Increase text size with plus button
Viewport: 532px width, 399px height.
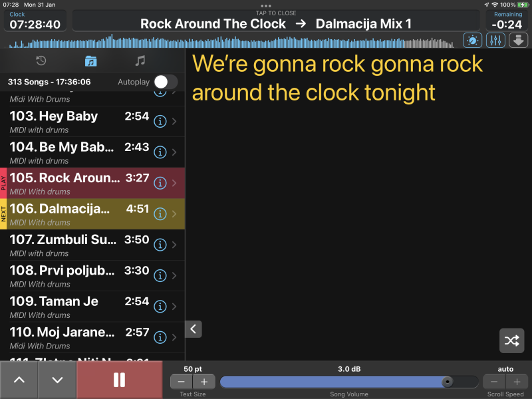204,382
